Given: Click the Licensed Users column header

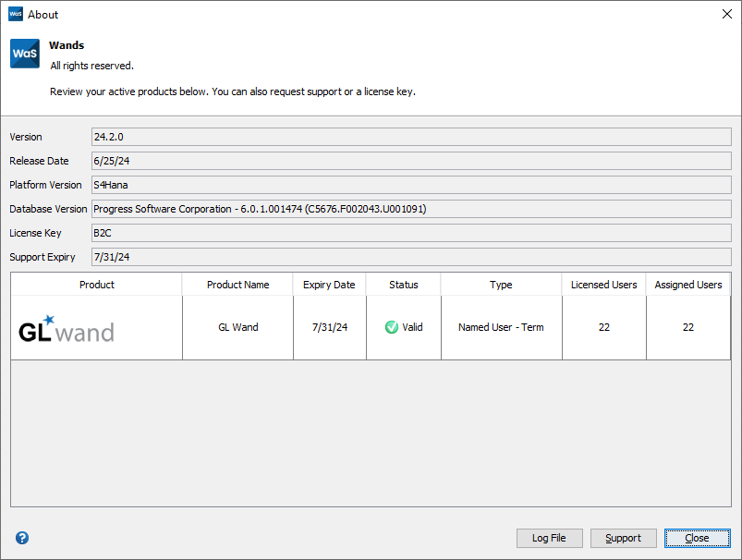Looking at the screenshot, I should pos(602,284).
